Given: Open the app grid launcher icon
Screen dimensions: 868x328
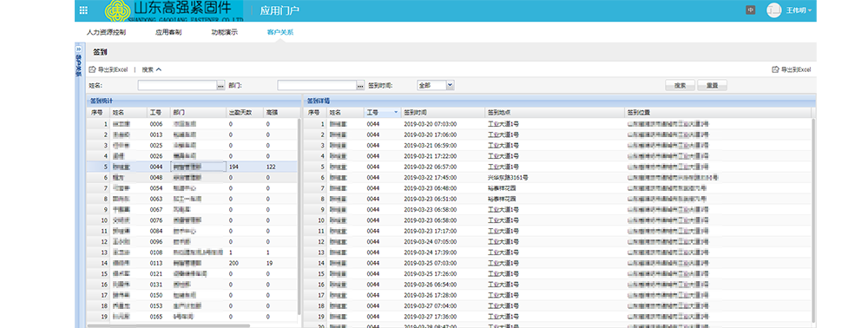Looking at the screenshot, I should pyautogui.click(x=83, y=10).
